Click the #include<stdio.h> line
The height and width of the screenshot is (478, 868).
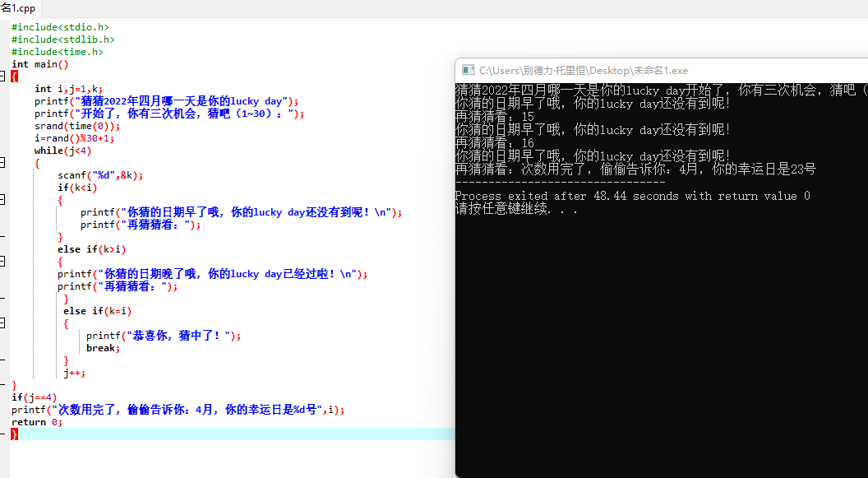(x=60, y=27)
